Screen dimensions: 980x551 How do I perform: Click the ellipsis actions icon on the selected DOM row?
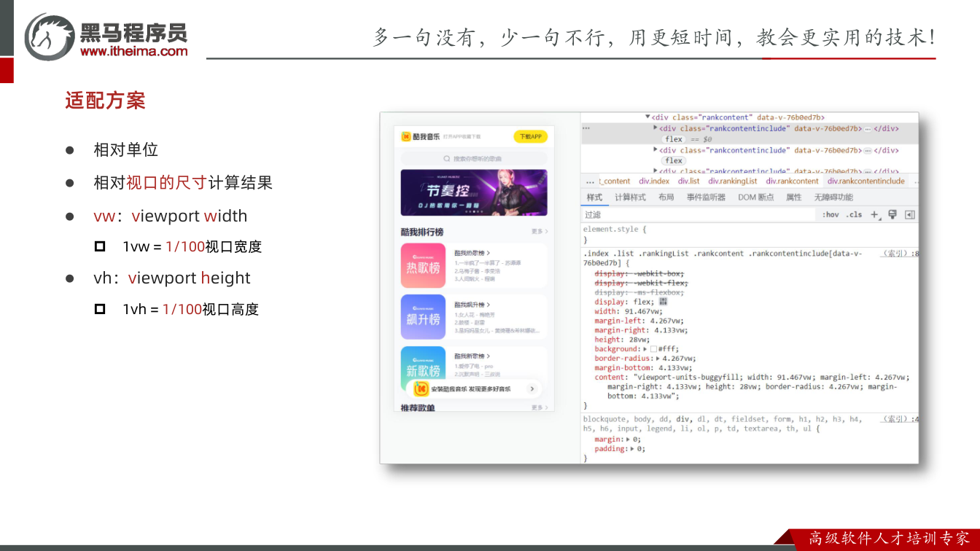586,128
